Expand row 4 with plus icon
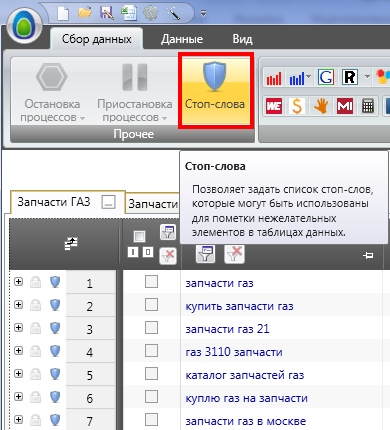This screenshot has width=390, height=430. click(x=19, y=351)
